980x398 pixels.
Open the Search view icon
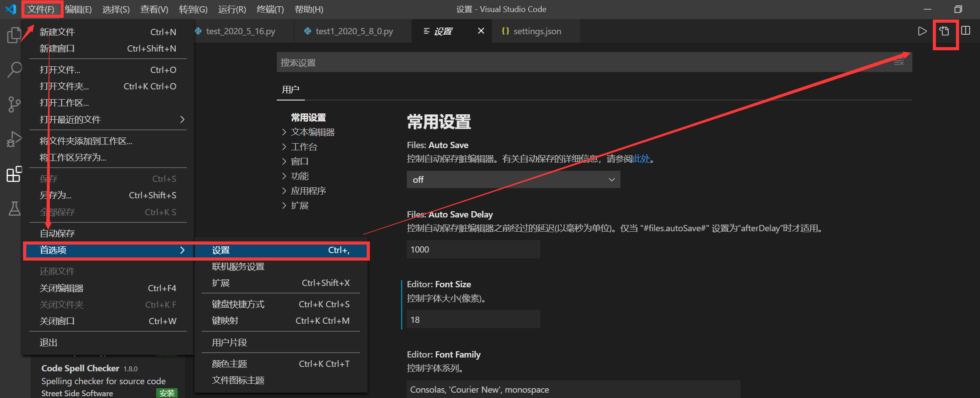pos(14,70)
